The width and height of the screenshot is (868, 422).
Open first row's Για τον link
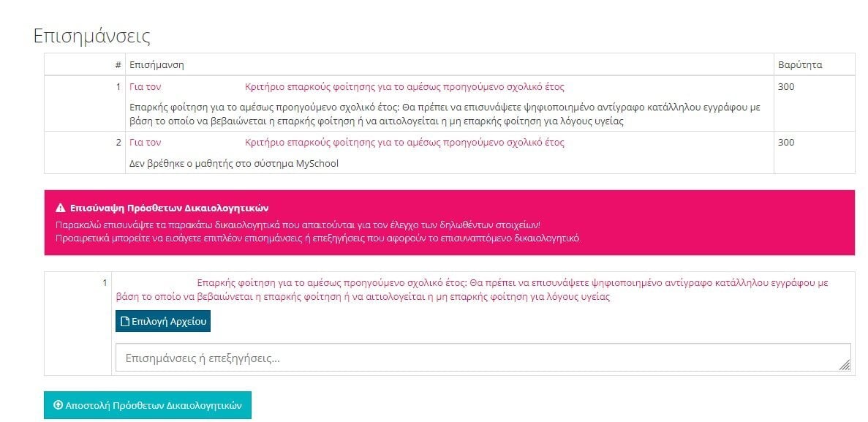point(145,87)
